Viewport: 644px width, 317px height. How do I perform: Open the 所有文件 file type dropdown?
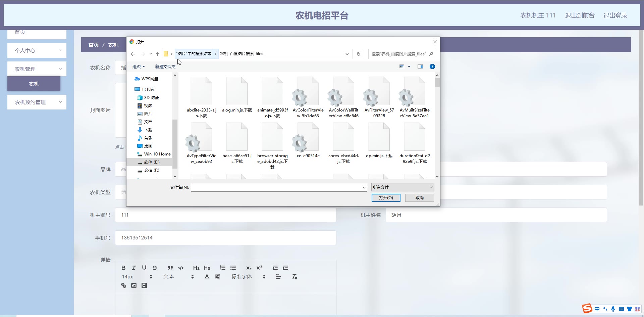pyautogui.click(x=402, y=187)
